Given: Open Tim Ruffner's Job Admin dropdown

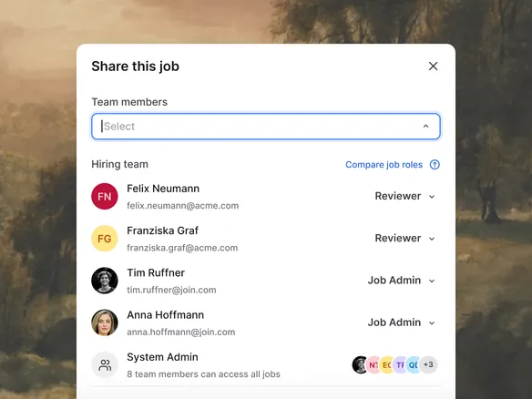Looking at the screenshot, I should (x=402, y=281).
